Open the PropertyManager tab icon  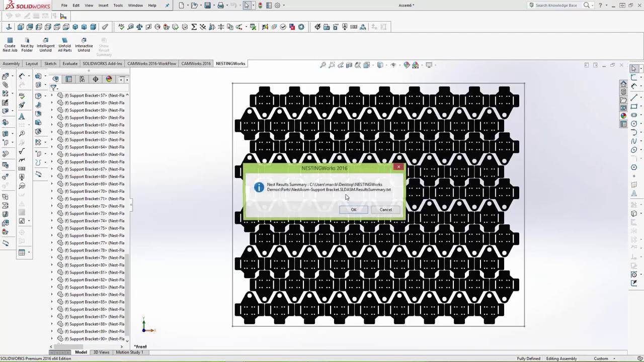[x=69, y=79]
